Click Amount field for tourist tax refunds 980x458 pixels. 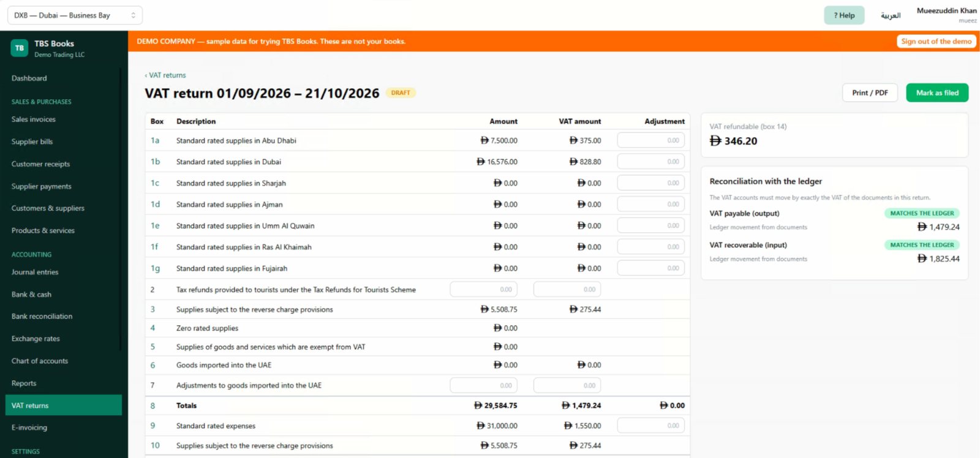(484, 290)
